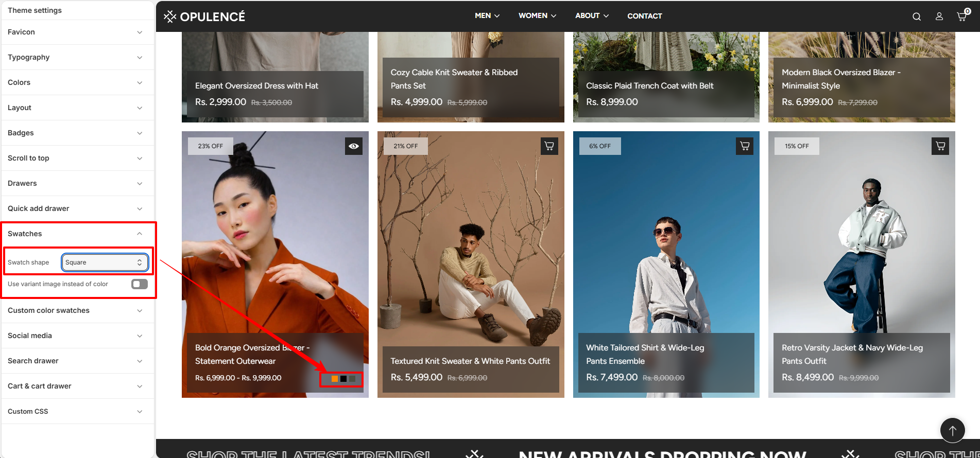Open Retro Varsity Jacket & Navy Pants title
The height and width of the screenshot is (458, 980).
tap(852, 355)
